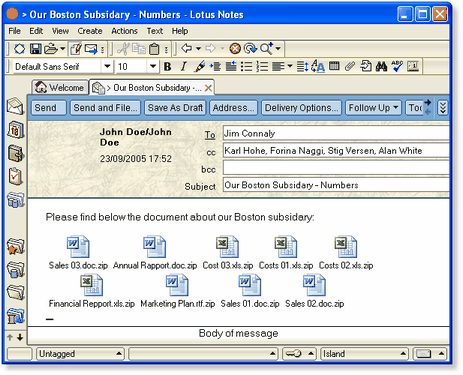Open the To Do clipboard sidebar icon
Screen dimensions: 463x375
(x=15, y=176)
